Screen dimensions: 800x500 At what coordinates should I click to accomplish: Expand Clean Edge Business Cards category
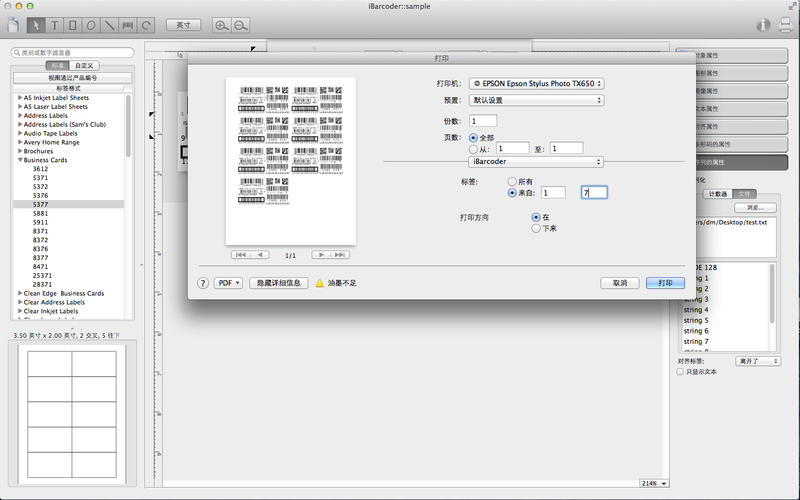(20, 293)
